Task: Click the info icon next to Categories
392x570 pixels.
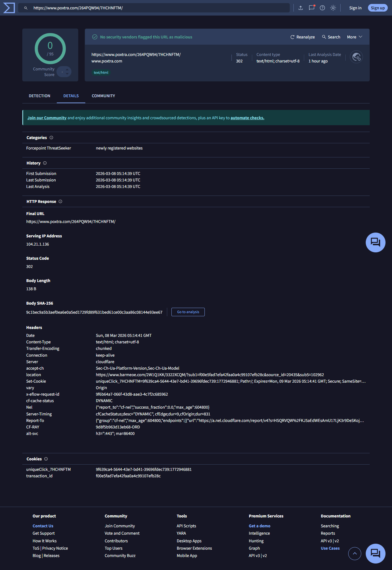Action: pyautogui.click(x=51, y=138)
